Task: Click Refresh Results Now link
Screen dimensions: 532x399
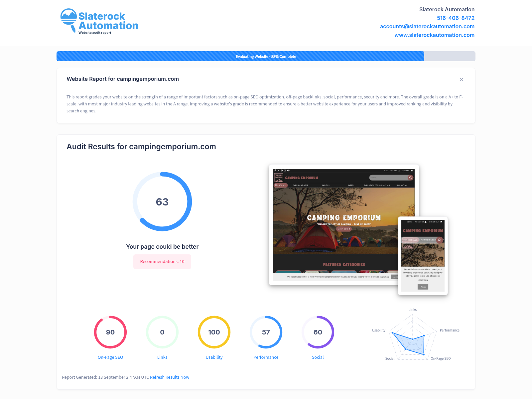Action: click(x=170, y=377)
